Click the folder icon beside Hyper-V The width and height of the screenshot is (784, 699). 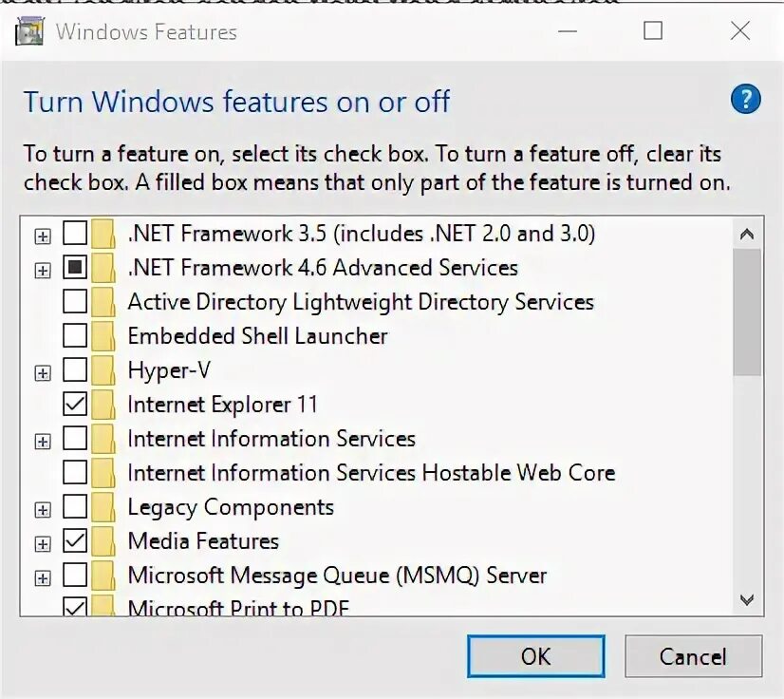pyautogui.click(x=103, y=370)
